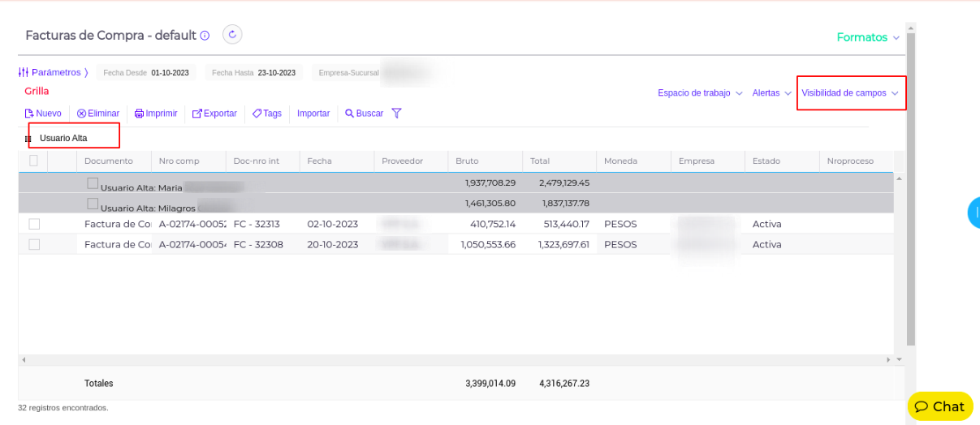This screenshot has height=425, width=980.
Task: Open the Buscar search tool
Action: 364,114
